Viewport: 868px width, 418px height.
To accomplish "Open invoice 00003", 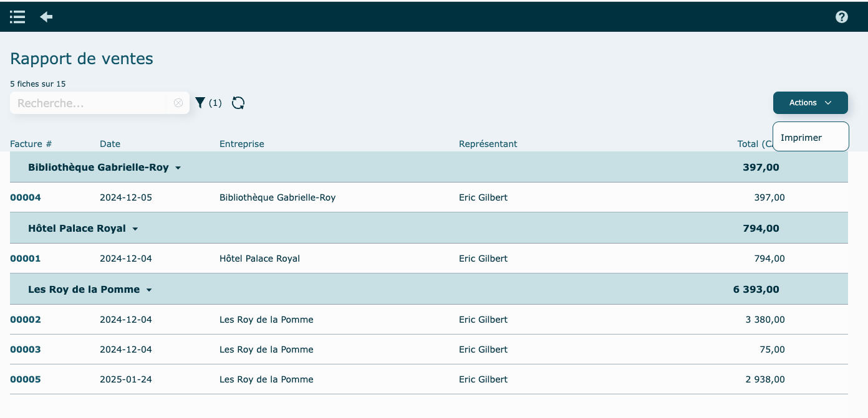I will 26,349.
